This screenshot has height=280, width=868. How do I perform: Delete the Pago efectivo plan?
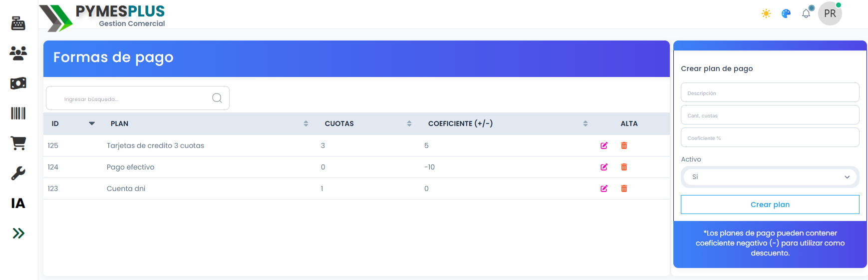[624, 167]
